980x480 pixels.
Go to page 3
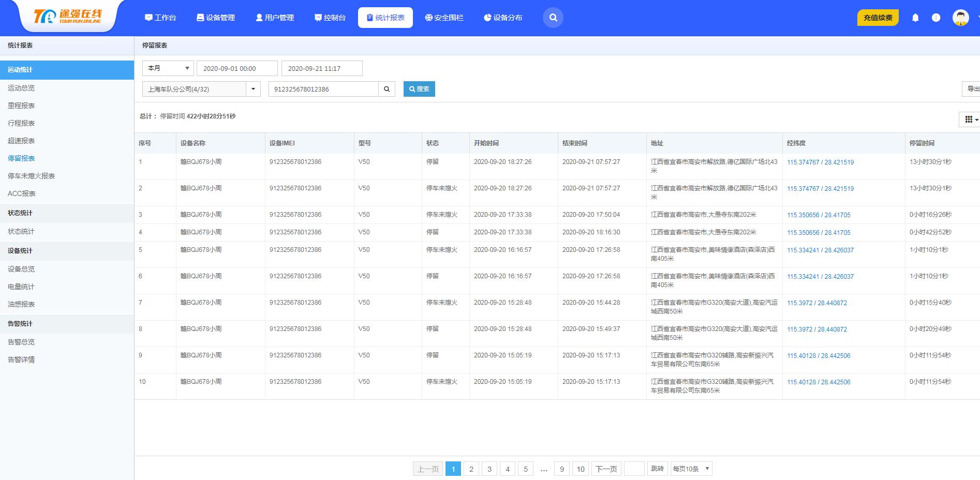489,469
